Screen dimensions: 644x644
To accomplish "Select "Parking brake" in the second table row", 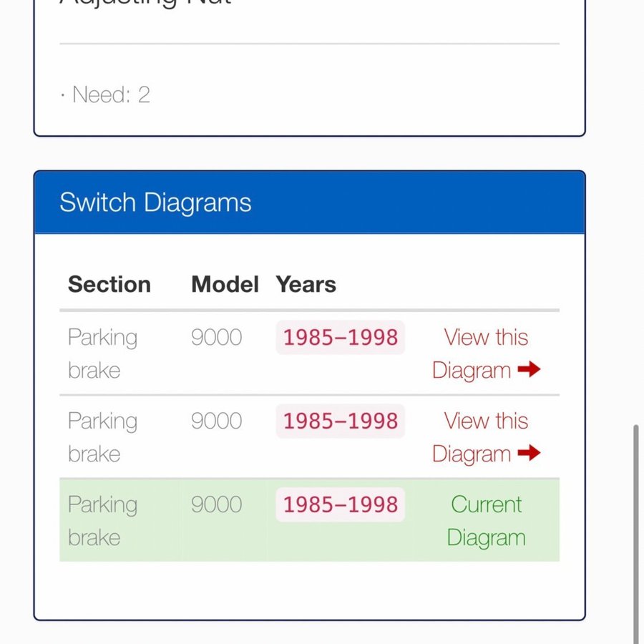I will pos(102,437).
